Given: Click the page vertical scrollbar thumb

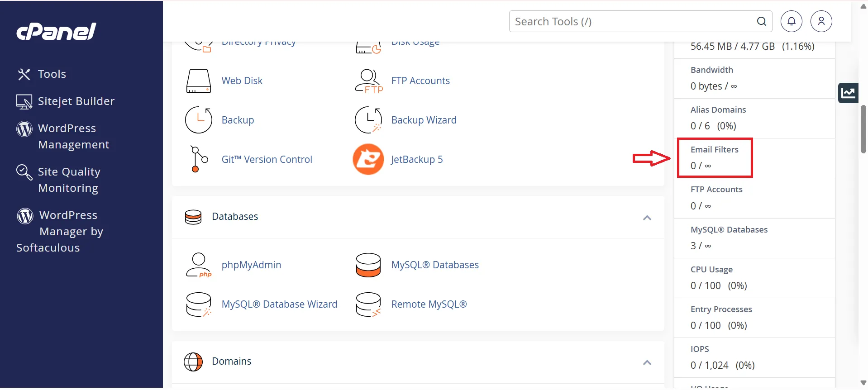Looking at the screenshot, I should coord(863,129).
